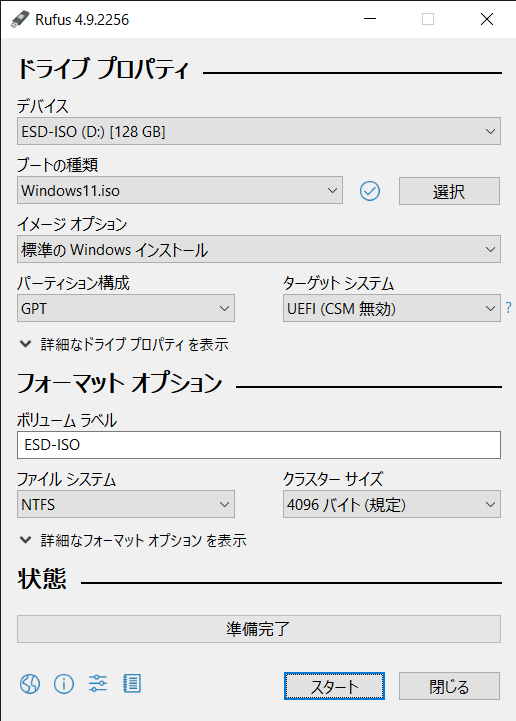The width and height of the screenshot is (516, 721).
Task: Open the NTFS file system dropdown
Action: [126, 504]
